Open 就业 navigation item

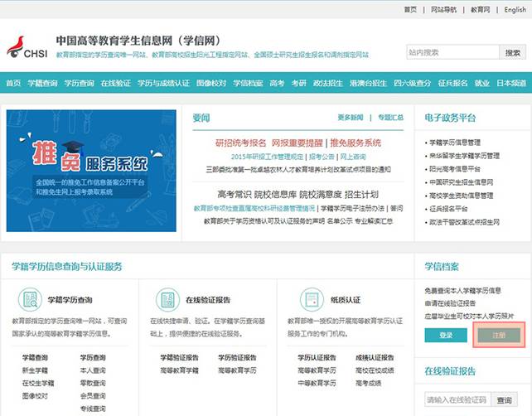tap(482, 83)
